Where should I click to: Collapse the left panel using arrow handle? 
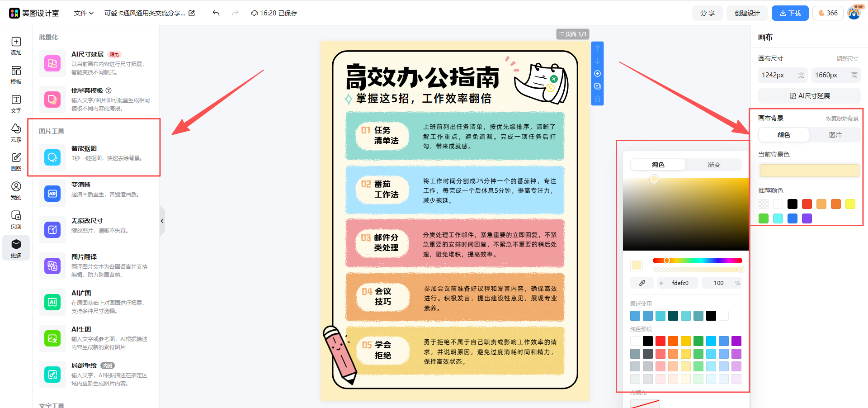pos(162,221)
